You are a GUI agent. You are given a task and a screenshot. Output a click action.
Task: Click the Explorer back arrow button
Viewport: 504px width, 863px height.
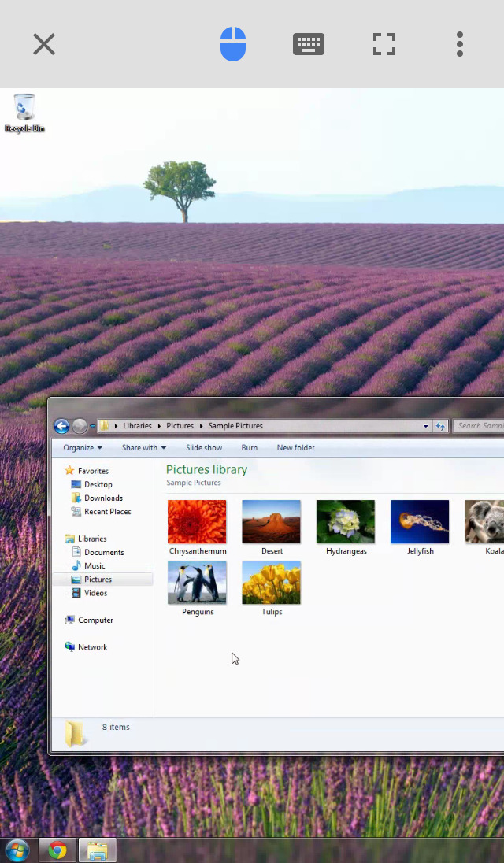tap(61, 426)
